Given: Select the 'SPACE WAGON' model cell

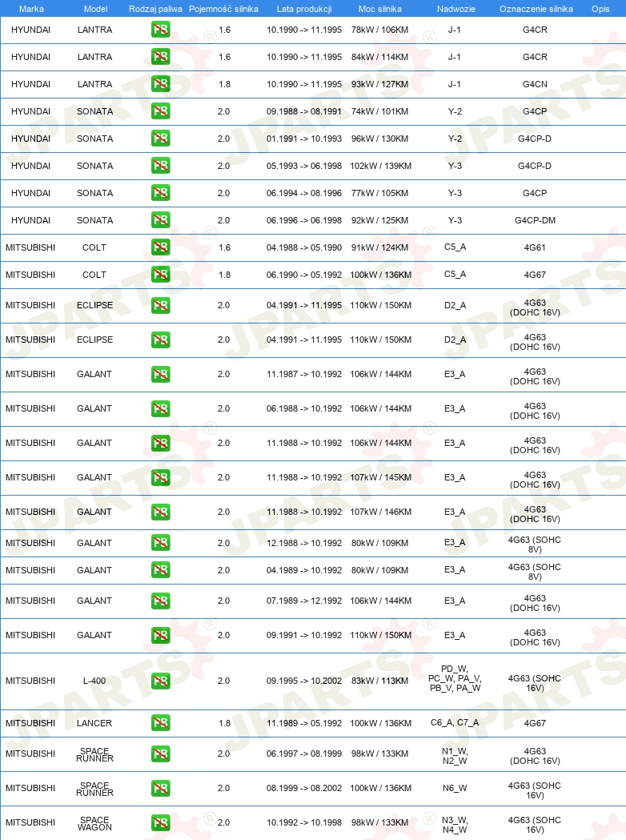Looking at the screenshot, I should coord(94,823).
